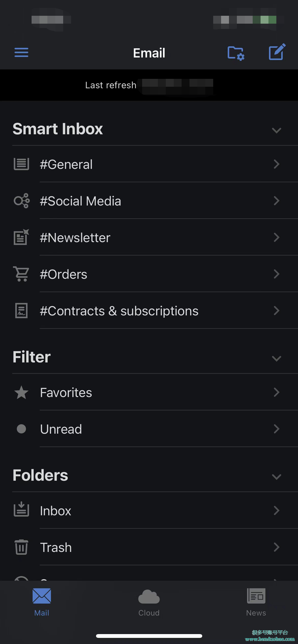
Task: Open #Contracts & subscriptions category
Action: (x=149, y=311)
